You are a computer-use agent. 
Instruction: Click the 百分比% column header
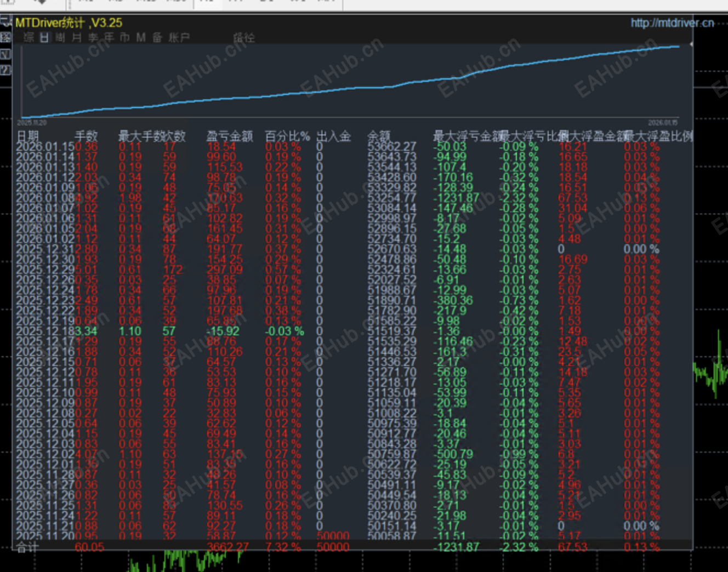287,136
